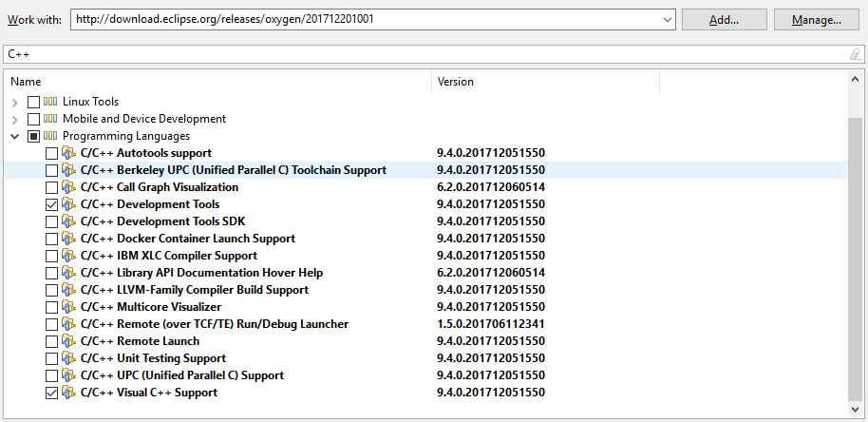The height and width of the screenshot is (422, 868).
Task: Expand Mobile and Device Development category
Action: tap(15, 120)
